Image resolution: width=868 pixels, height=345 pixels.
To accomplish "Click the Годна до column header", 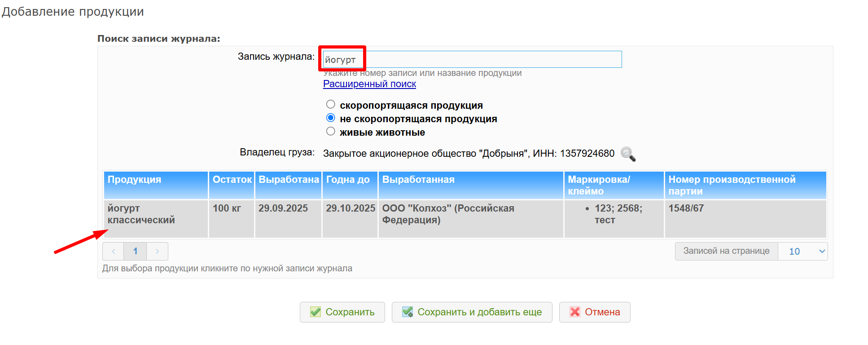I will 350,185.
